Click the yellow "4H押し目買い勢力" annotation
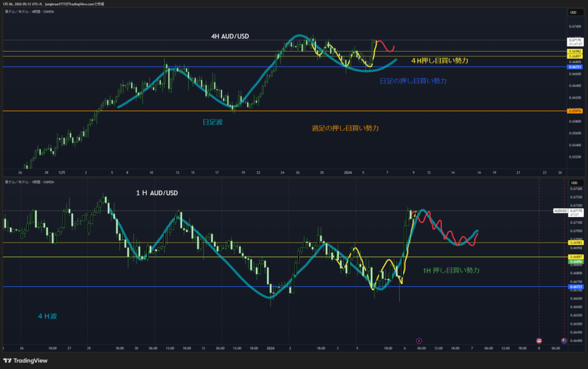 point(440,60)
